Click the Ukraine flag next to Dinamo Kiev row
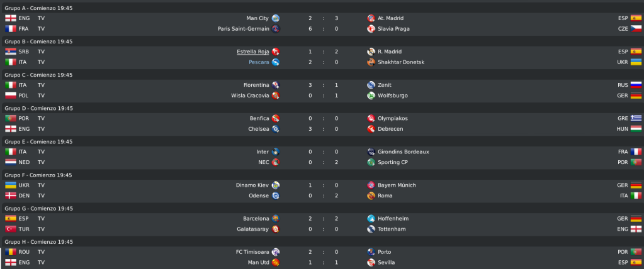The image size is (644, 269). pyautogui.click(x=11, y=185)
